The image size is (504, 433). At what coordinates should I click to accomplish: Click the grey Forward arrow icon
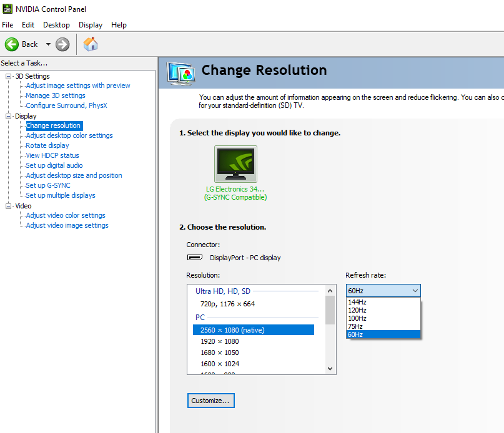62,44
